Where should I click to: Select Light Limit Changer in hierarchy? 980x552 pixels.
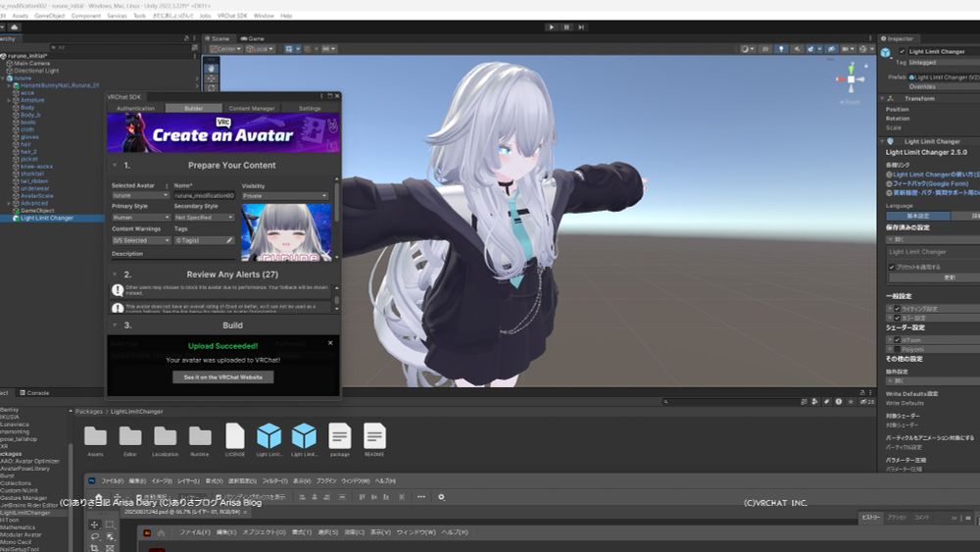click(47, 219)
